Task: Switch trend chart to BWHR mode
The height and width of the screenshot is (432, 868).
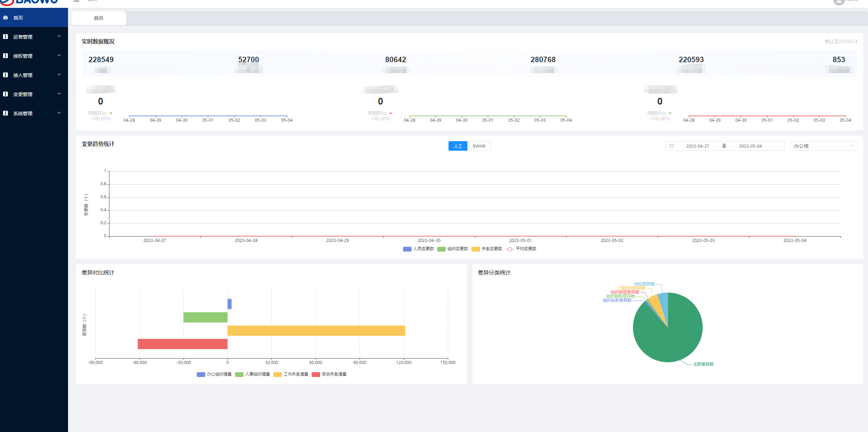Action: (x=479, y=146)
